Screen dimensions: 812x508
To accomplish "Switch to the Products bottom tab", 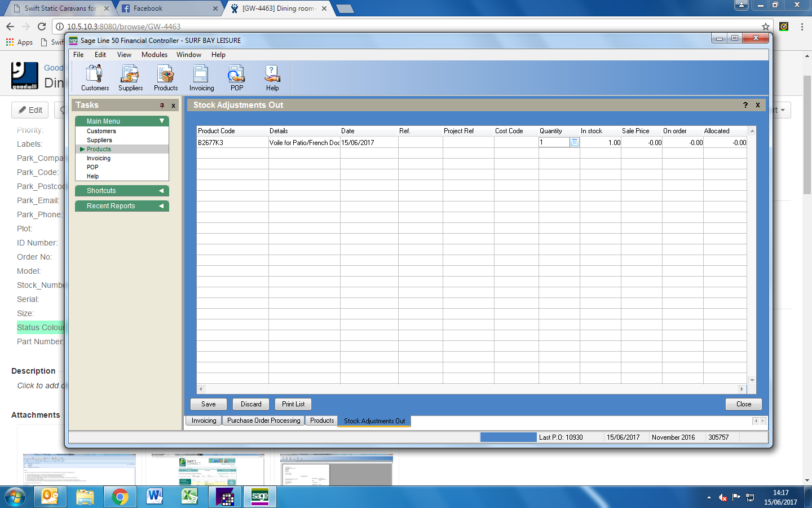I will coord(322,421).
